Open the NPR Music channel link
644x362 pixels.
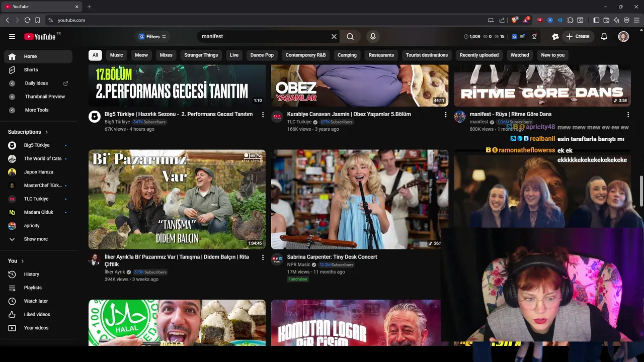(x=298, y=264)
